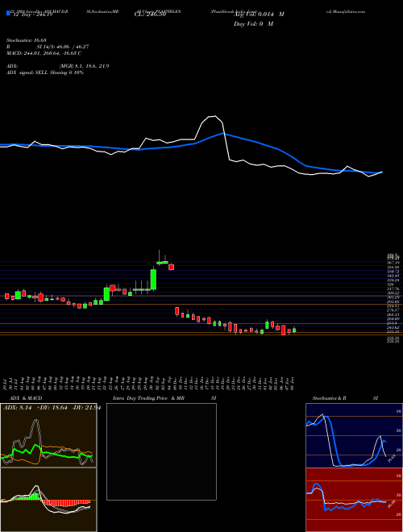
Task: Open the empty Intra Day Trading Price chart box
Action: click(x=161, y=451)
